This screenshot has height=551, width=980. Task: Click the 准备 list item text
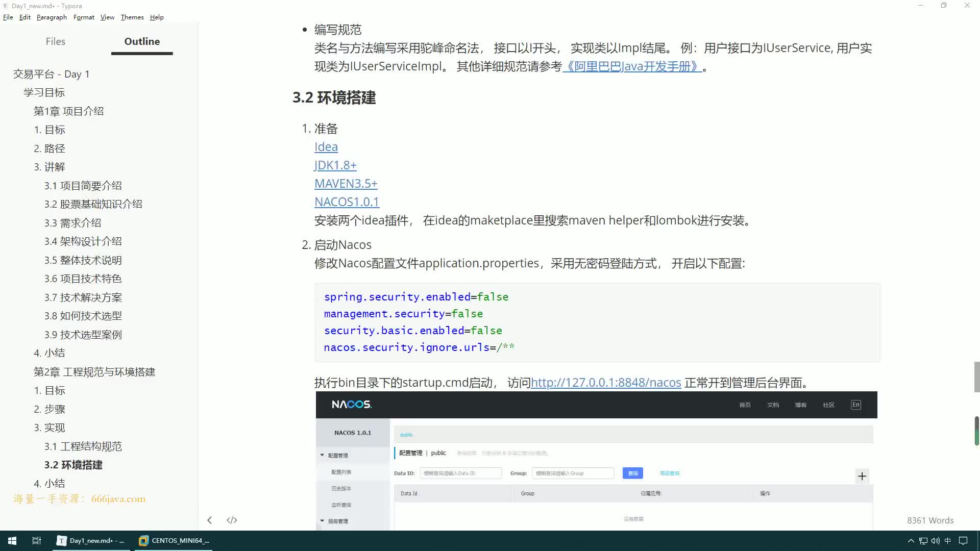tap(326, 129)
